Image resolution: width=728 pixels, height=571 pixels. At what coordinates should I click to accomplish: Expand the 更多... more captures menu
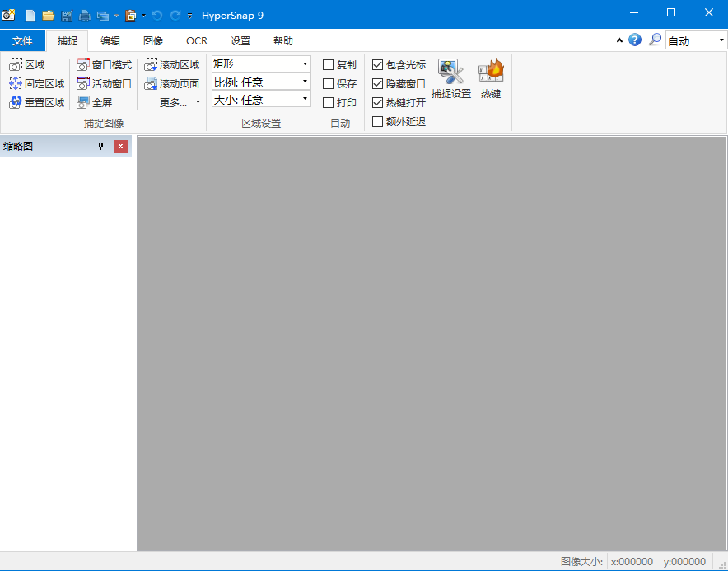coord(180,102)
